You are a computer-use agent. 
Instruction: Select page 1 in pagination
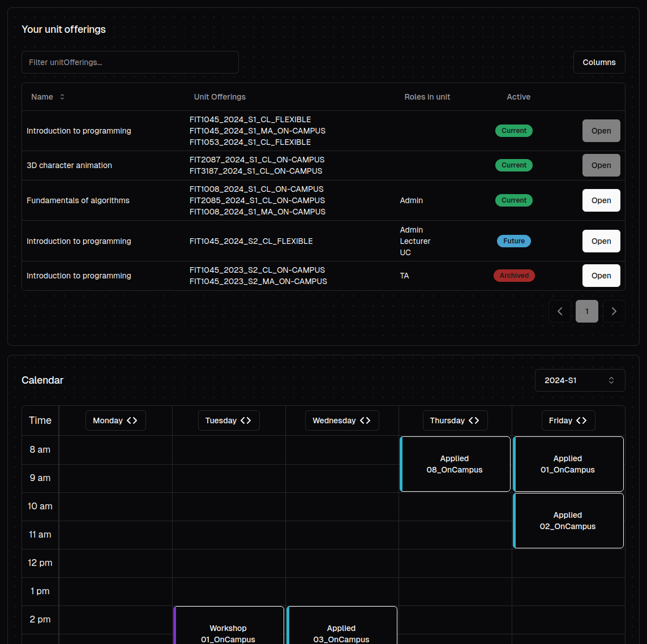coord(587,311)
